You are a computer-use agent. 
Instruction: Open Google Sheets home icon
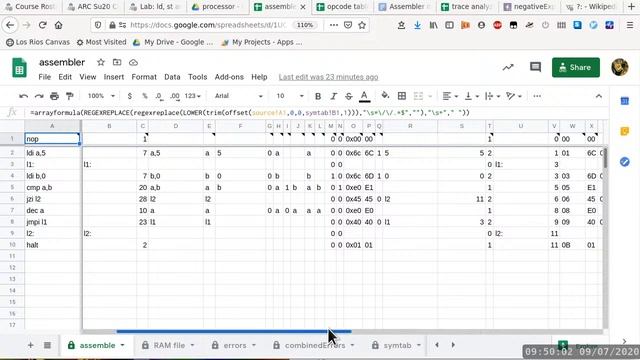coord(19,68)
